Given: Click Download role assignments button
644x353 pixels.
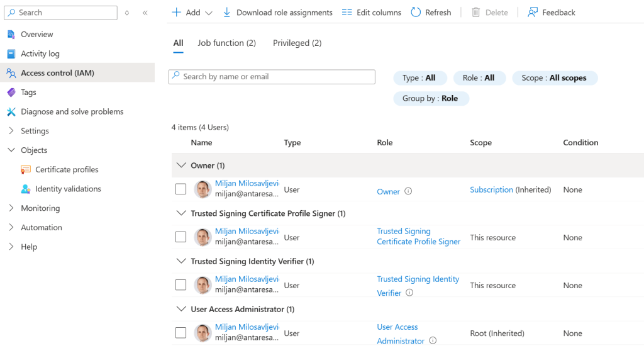Looking at the screenshot, I should click(277, 13).
